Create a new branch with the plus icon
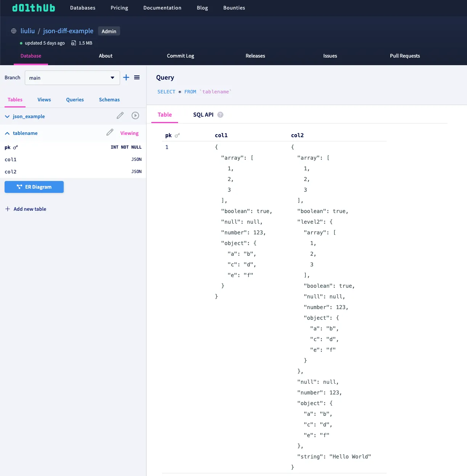 pyautogui.click(x=126, y=77)
